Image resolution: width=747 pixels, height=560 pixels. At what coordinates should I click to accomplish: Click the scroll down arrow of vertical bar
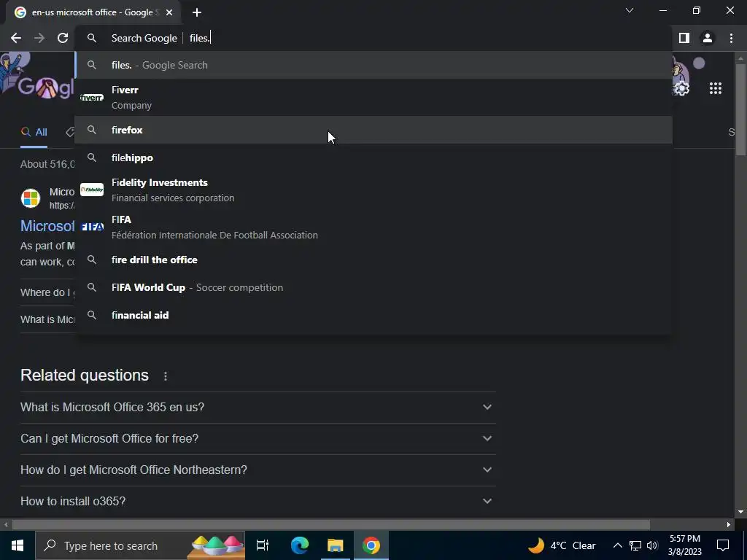740,513
